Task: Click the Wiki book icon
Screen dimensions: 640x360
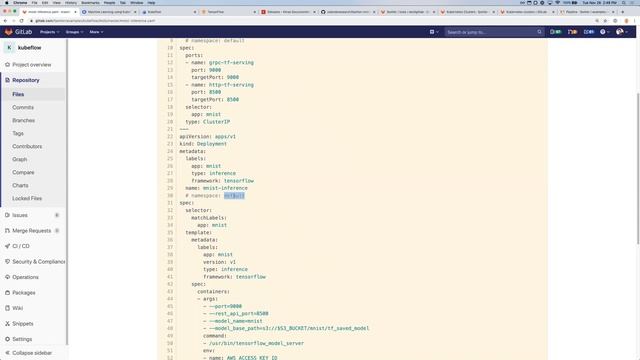Action: click(7, 308)
